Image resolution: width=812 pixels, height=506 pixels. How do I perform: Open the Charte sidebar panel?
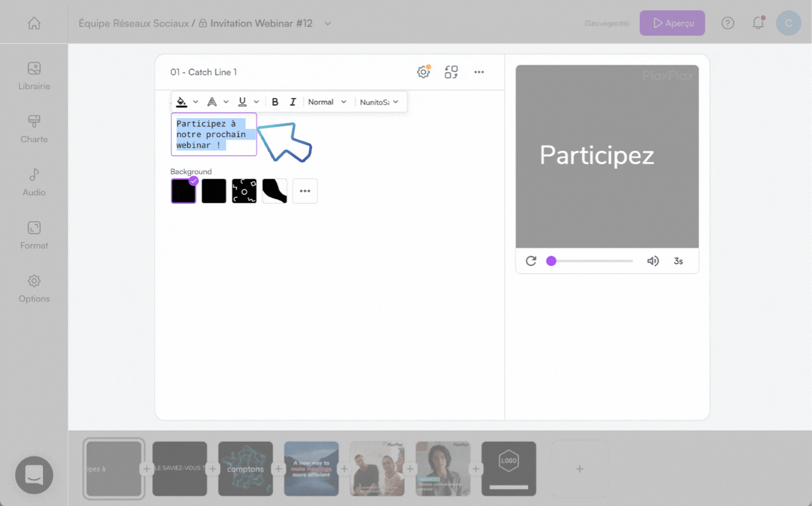[34, 129]
